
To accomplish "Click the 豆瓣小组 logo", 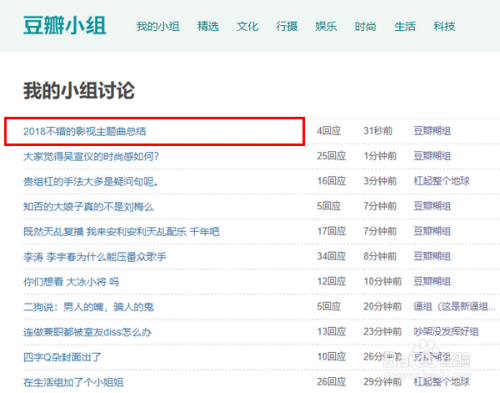I will 65,26.
